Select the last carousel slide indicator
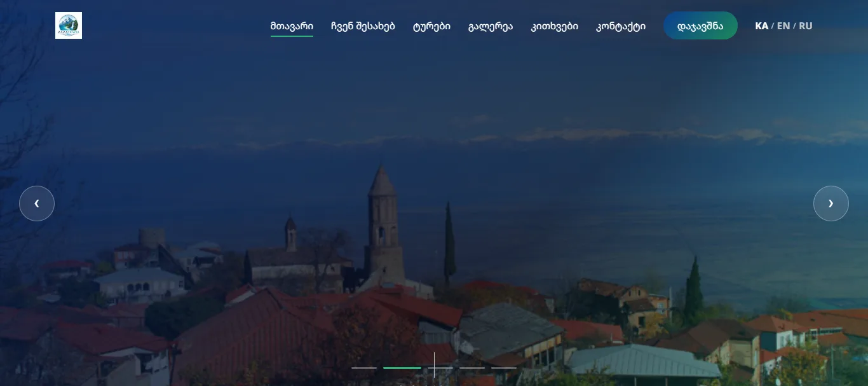This screenshot has height=386, width=868. click(x=504, y=368)
